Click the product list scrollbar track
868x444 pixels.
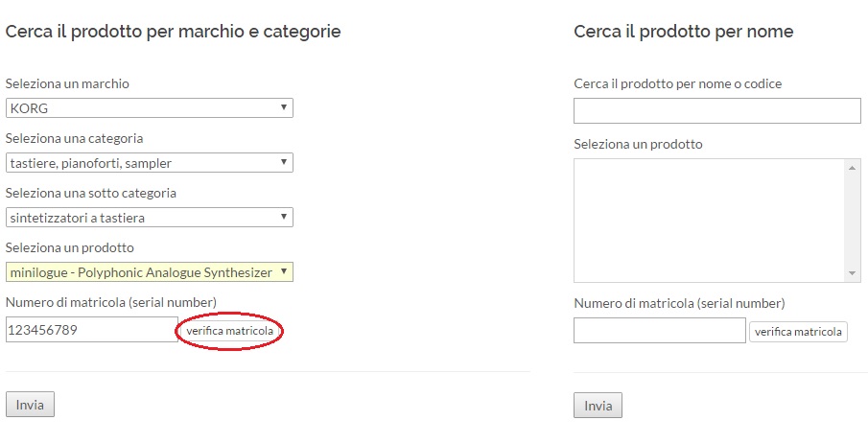click(x=853, y=221)
